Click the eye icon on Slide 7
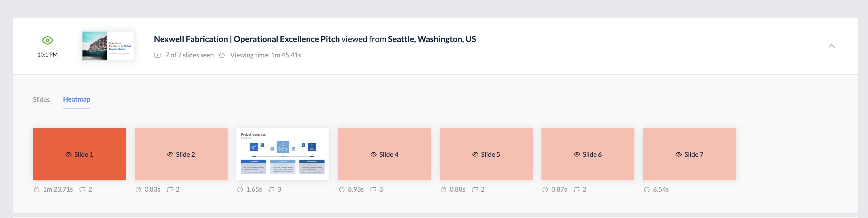The height and width of the screenshot is (218, 868). tap(679, 154)
